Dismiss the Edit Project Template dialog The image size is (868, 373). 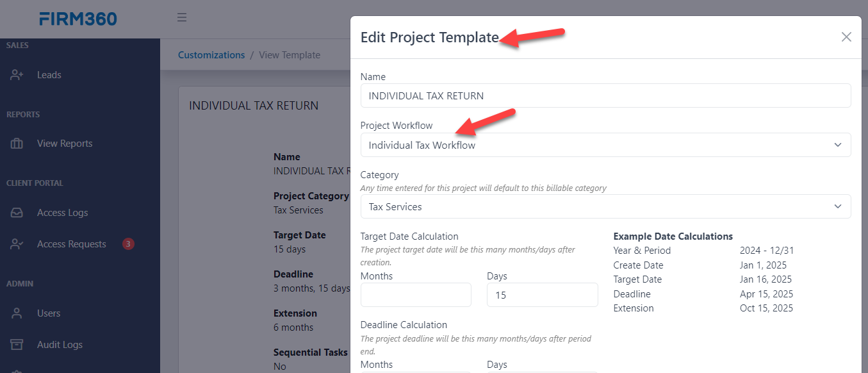(846, 37)
